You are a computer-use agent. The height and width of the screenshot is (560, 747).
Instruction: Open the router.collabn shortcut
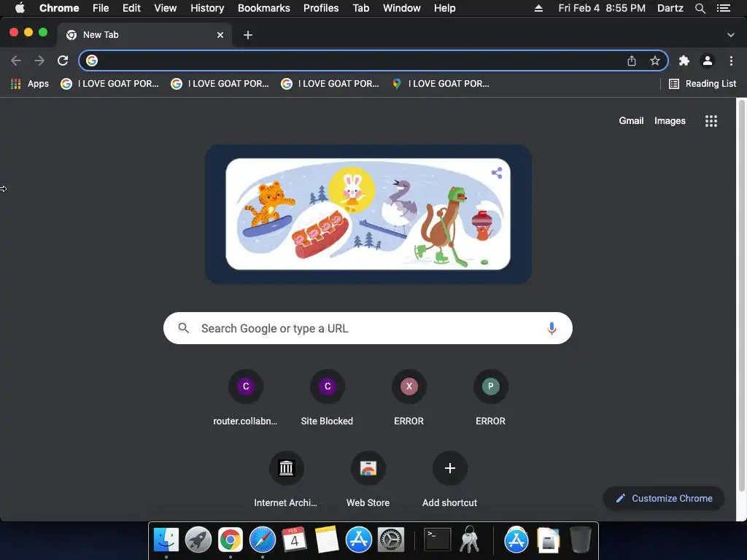click(x=245, y=398)
